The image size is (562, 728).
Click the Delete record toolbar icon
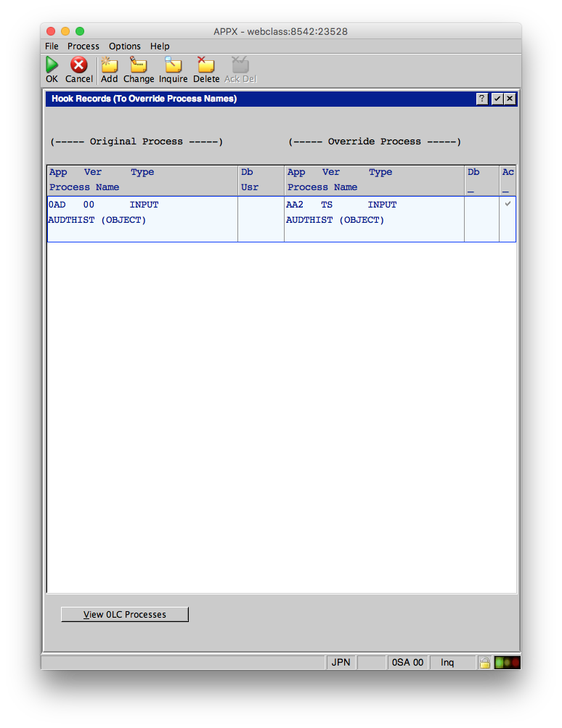point(206,65)
